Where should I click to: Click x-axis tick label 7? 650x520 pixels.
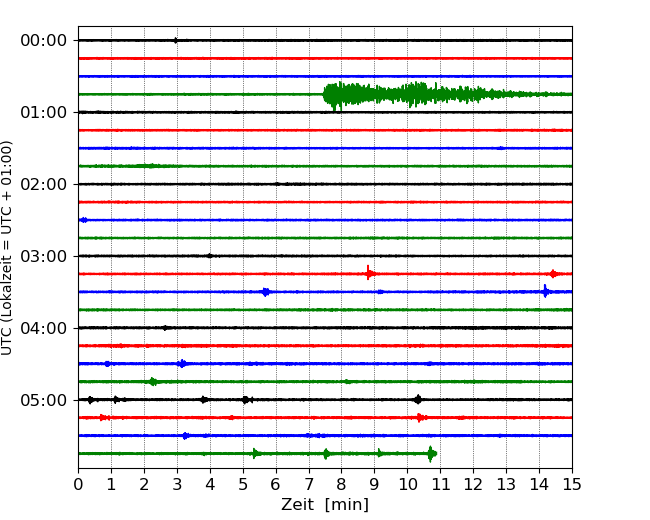(309, 484)
